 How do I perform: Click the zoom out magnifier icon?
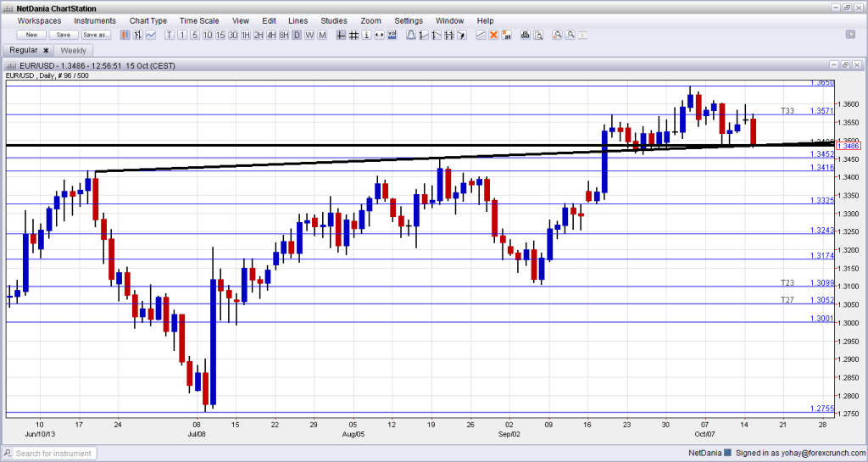point(570,35)
